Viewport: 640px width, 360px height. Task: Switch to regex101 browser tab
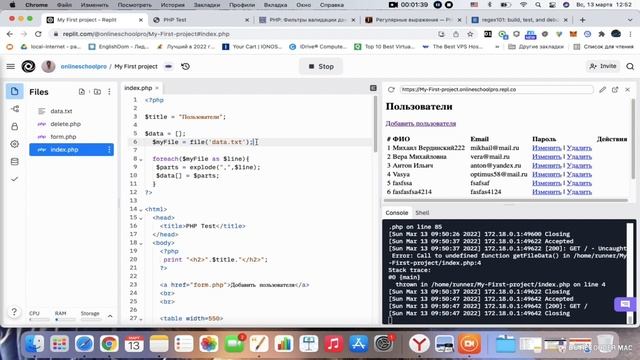point(518,20)
